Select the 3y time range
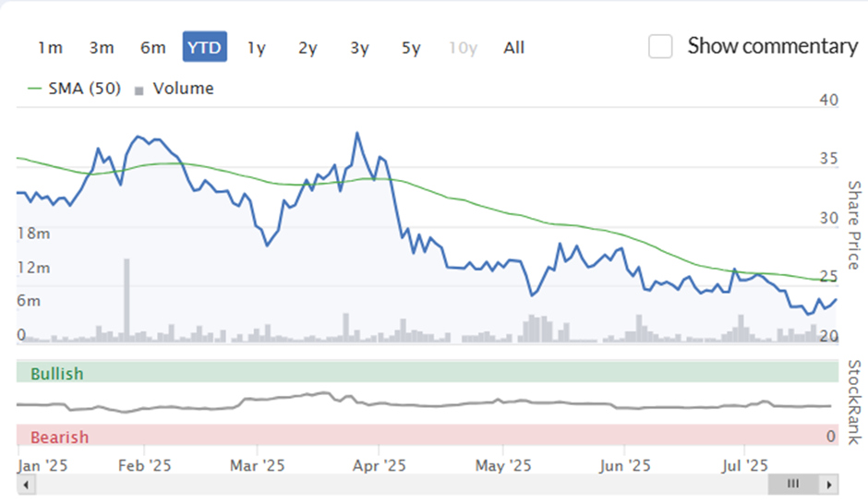The image size is (868, 504). [359, 48]
